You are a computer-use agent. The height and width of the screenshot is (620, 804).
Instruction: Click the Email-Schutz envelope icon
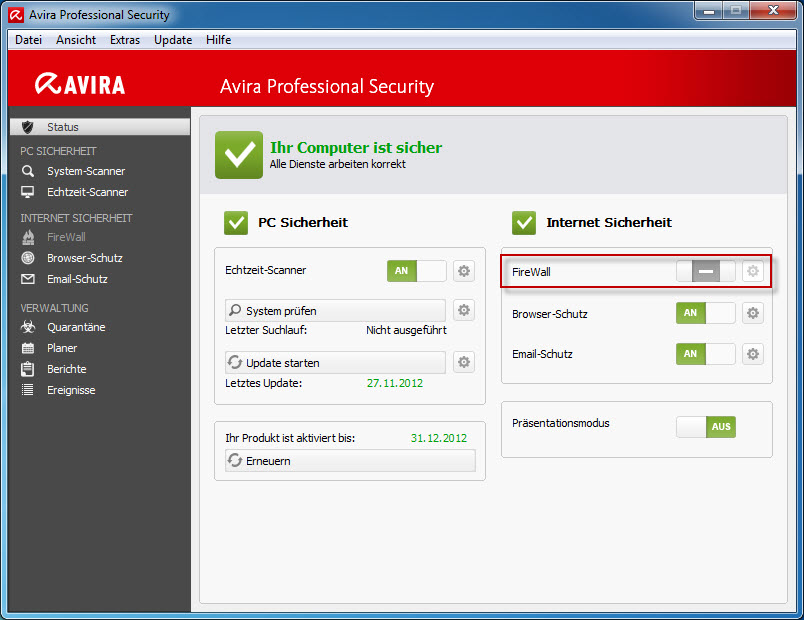[28, 279]
